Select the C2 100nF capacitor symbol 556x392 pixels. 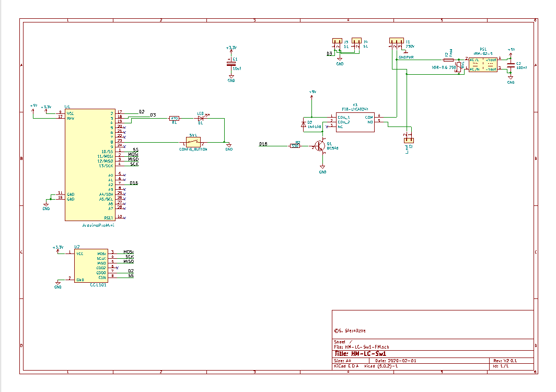click(x=511, y=66)
